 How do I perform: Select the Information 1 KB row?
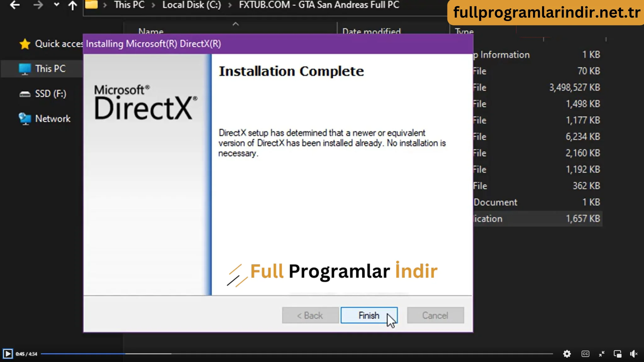[538, 55]
